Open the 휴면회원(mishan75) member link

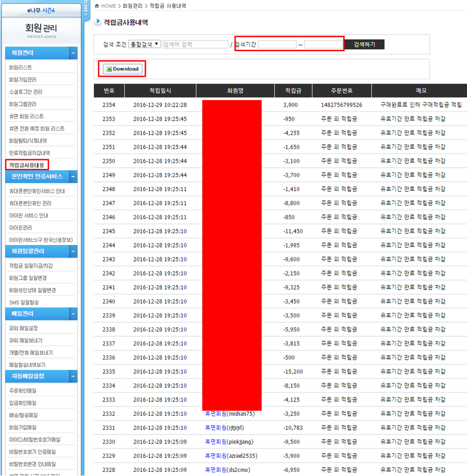point(230,414)
